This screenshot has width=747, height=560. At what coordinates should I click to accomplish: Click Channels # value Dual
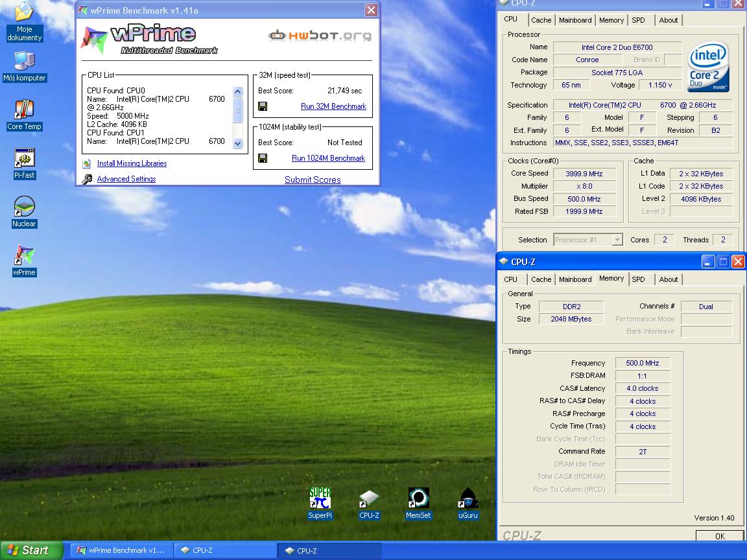click(x=706, y=307)
